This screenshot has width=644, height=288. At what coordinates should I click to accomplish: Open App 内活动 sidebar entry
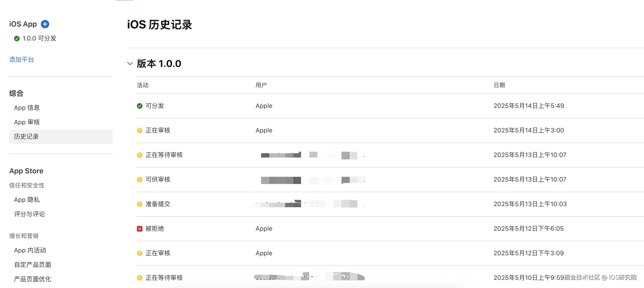click(30, 250)
